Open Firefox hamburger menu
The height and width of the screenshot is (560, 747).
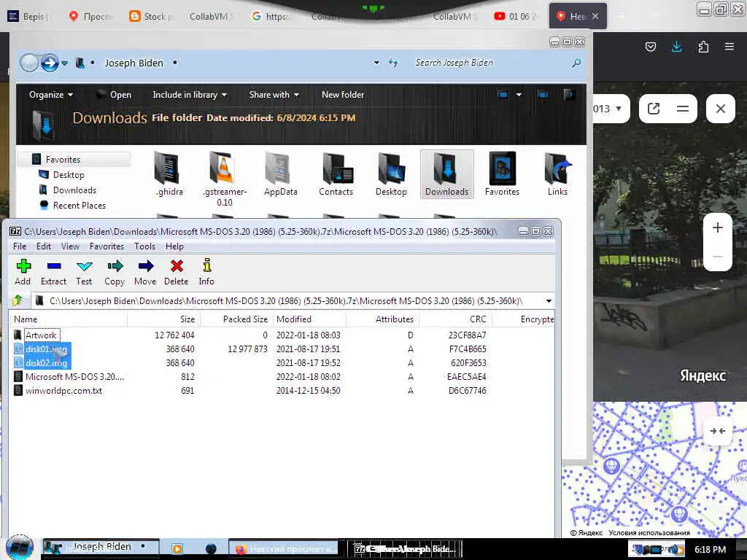click(x=729, y=47)
